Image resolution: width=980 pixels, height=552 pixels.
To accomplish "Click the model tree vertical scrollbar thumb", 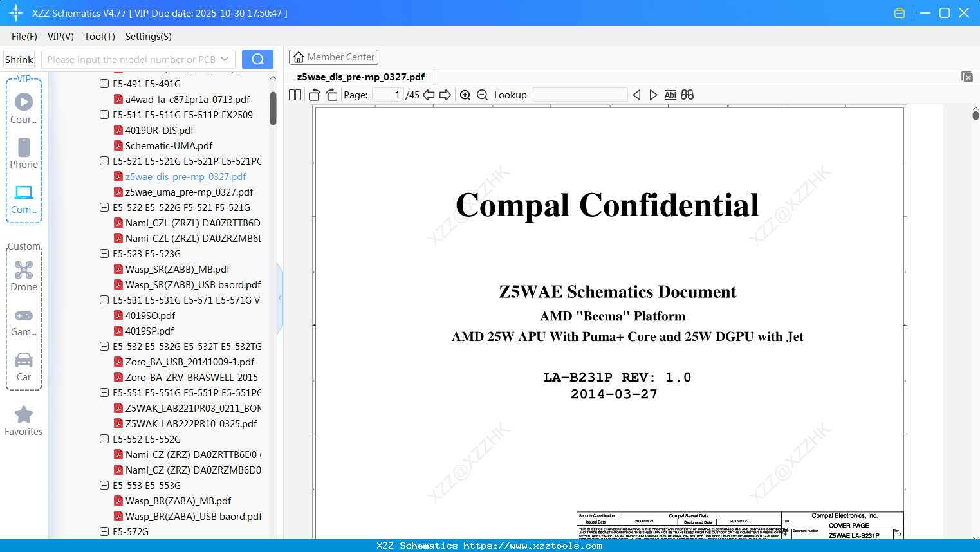I will [x=273, y=107].
